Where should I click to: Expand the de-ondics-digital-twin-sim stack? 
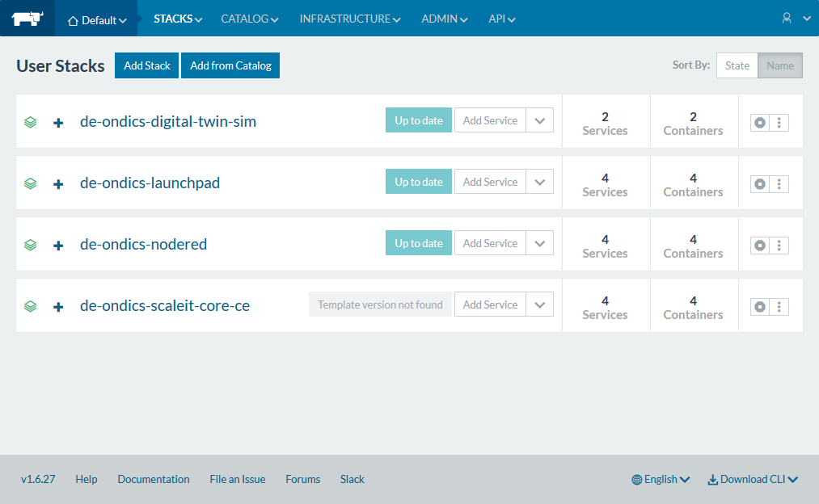coord(58,123)
